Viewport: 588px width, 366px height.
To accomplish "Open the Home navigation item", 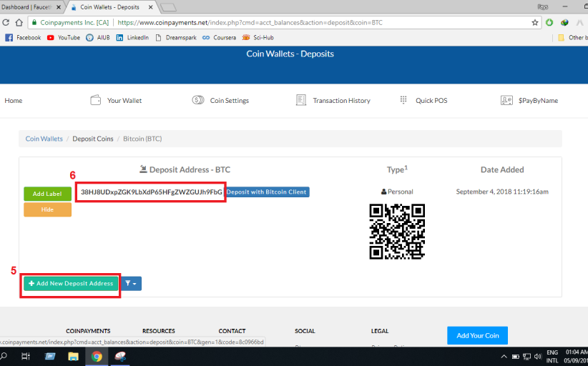I will coord(14,101).
